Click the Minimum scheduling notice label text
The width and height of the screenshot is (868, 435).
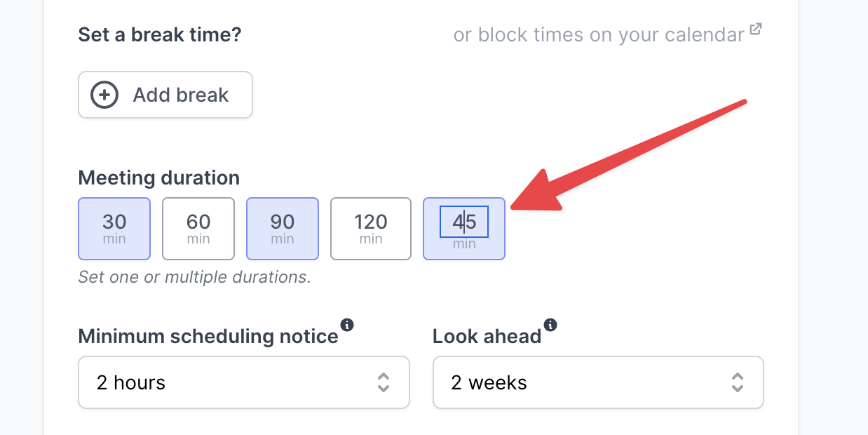pos(208,336)
